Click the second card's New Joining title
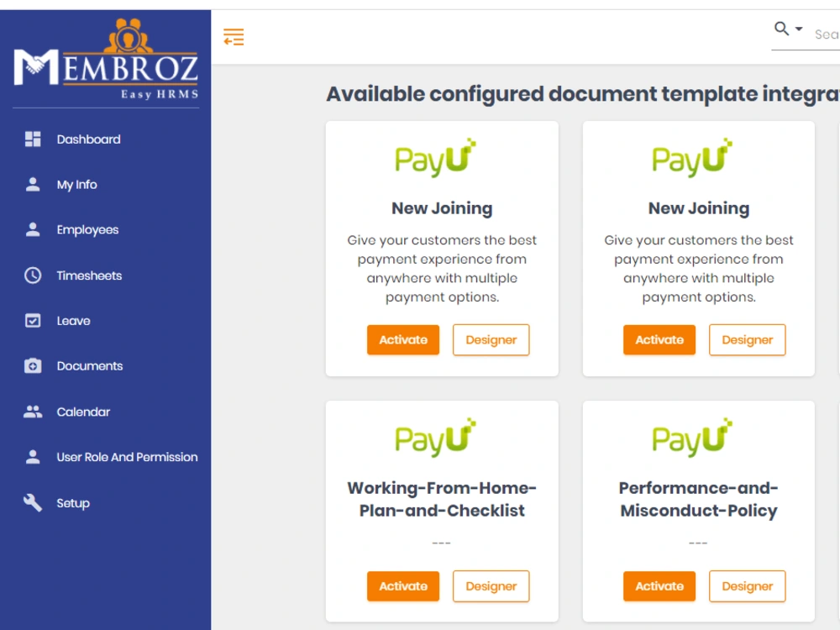 pyautogui.click(x=699, y=208)
